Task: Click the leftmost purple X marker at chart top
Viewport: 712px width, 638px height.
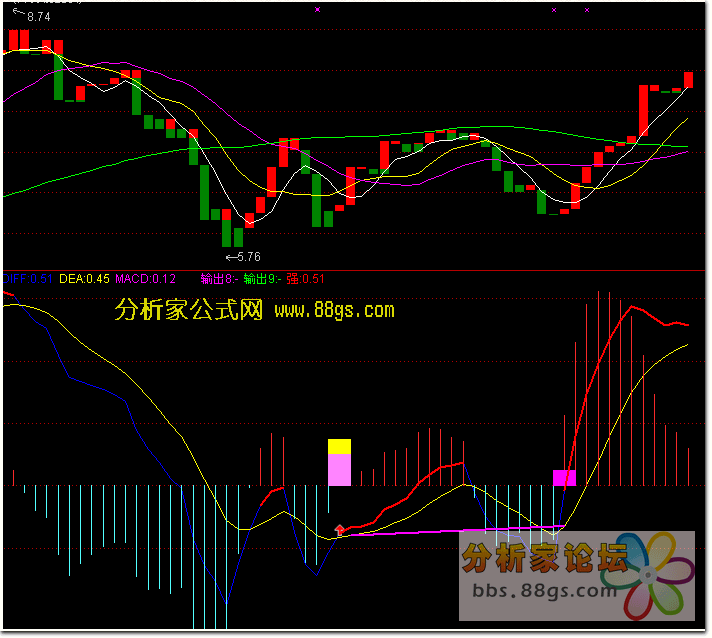Action: coord(318,10)
